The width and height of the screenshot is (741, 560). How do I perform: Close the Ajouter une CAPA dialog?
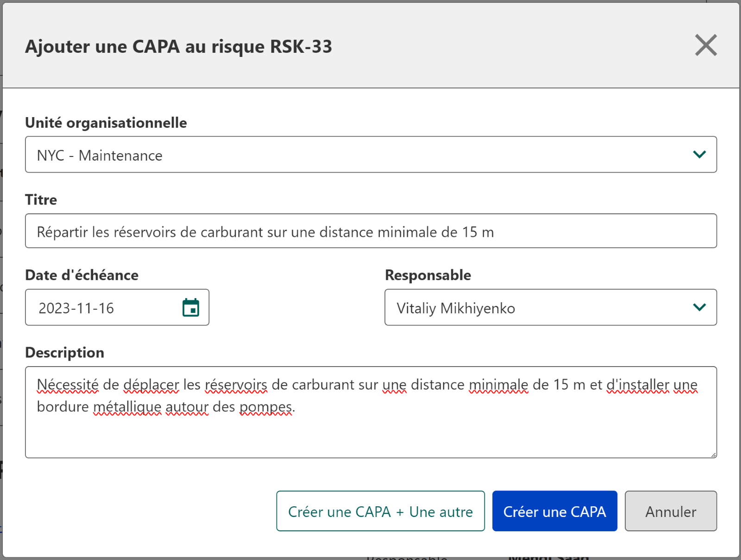click(706, 45)
